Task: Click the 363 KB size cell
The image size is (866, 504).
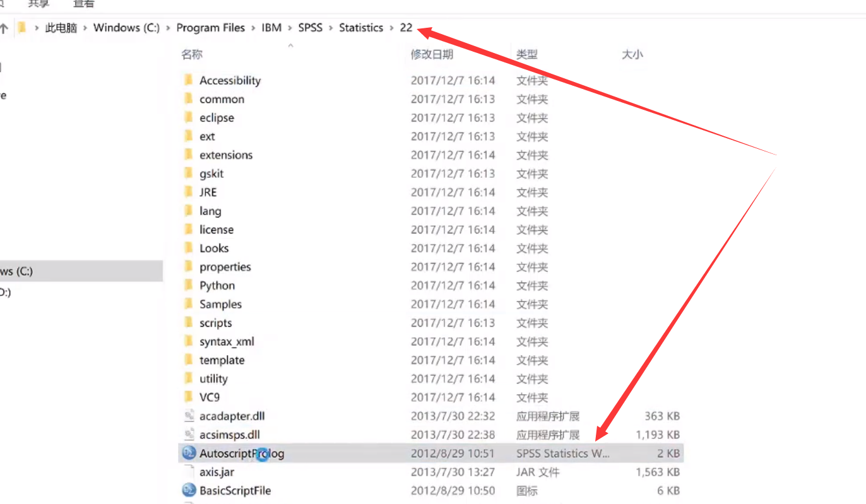Action: 662,416
